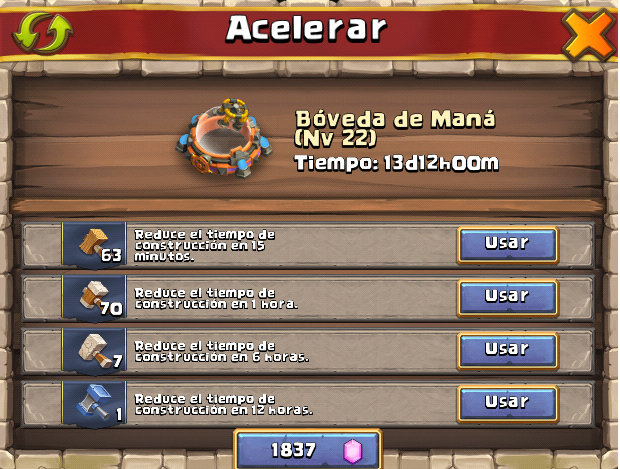This screenshot has height=469, width=620.
Task: Close the Acelerar dialog with orange X
Action: 589,35
